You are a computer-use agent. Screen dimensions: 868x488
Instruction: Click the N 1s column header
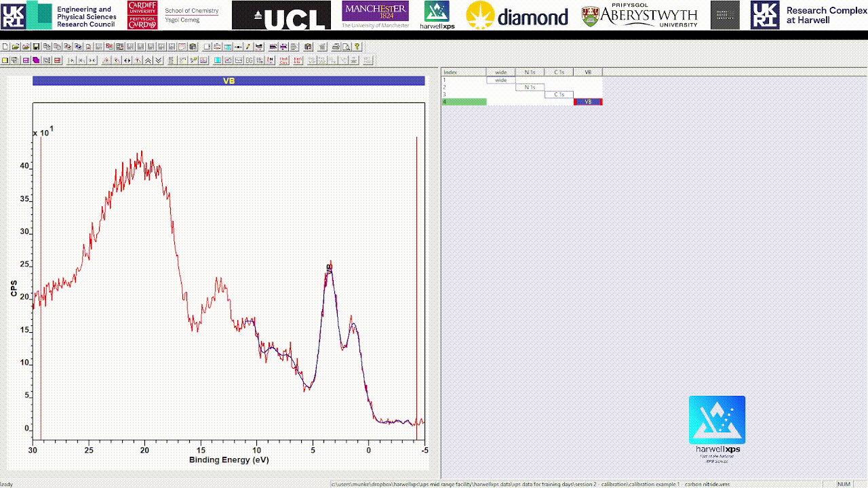[530, 72]
